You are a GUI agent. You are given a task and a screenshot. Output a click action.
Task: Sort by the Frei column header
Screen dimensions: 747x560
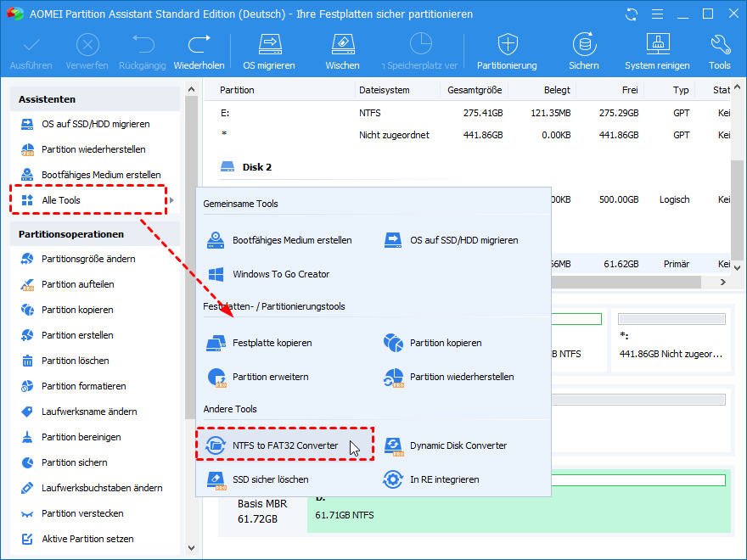click(630, 90)
